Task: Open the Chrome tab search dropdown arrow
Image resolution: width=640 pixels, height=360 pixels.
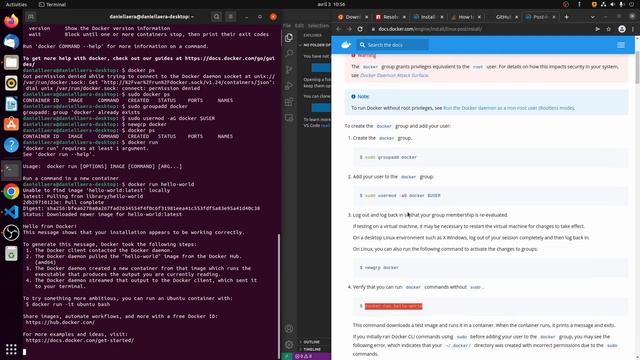Action: tap(592, 17)
